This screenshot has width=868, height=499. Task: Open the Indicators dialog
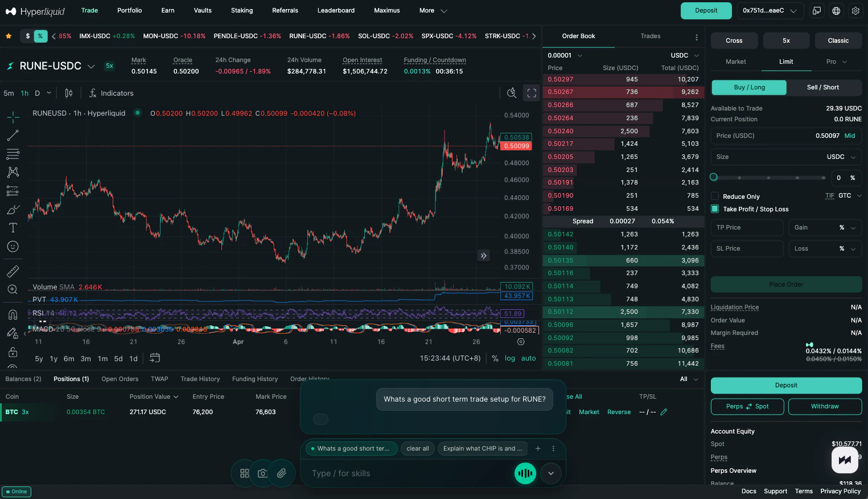(x=112, y=93)
